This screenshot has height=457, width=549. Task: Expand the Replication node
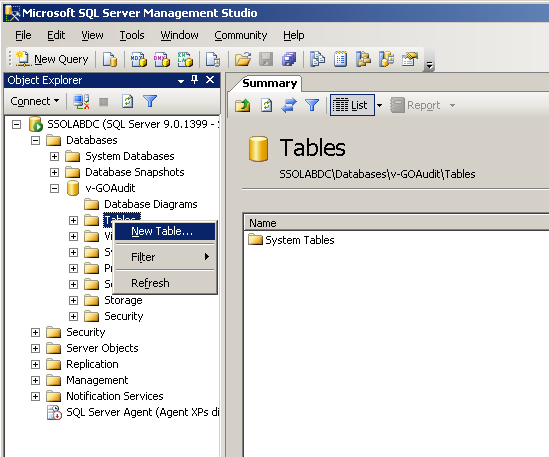pos(35,364)
